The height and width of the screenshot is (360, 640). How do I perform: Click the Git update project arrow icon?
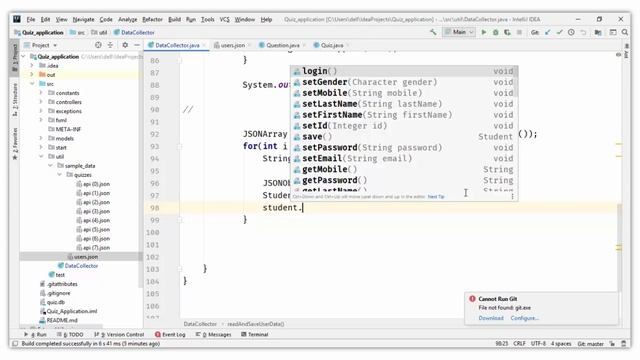point(547,32)
